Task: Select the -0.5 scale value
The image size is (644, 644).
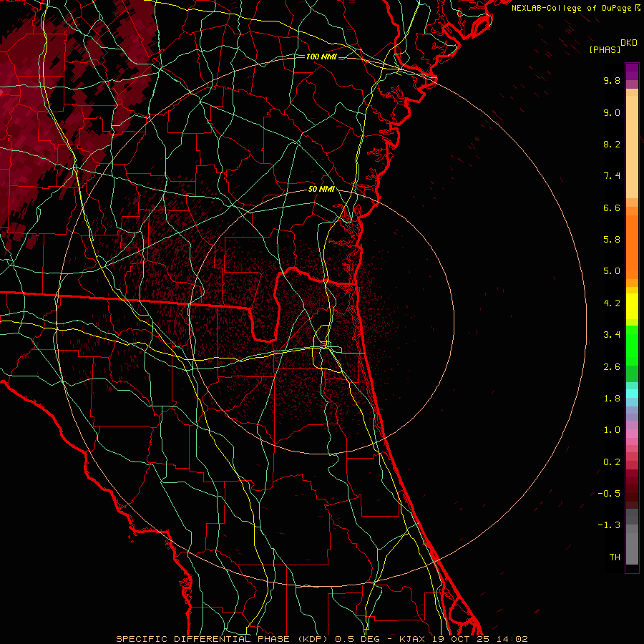Action: (x=609, y=494)
